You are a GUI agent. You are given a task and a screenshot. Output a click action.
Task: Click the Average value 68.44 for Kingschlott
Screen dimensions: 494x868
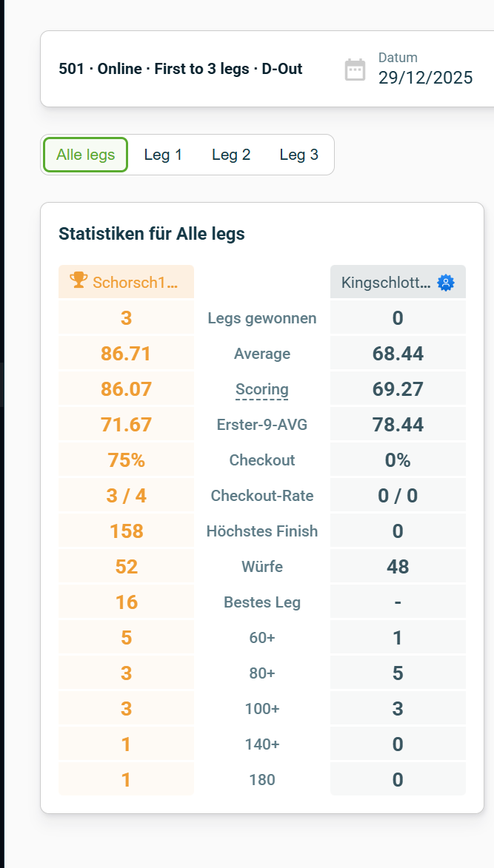(x=397, y=353)
